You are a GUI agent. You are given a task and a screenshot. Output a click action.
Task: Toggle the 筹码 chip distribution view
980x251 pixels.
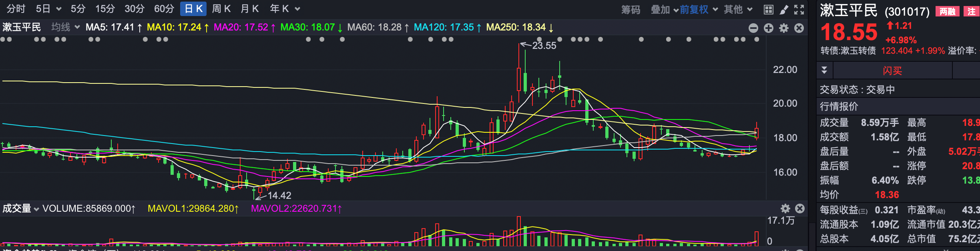pyautogui.click(x=631, y=10)
